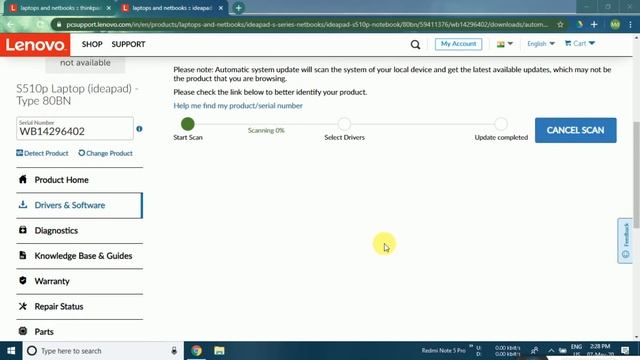The image size is (640, 360).
Task: Click the Lenovo logo
Action: coord(35,45)
